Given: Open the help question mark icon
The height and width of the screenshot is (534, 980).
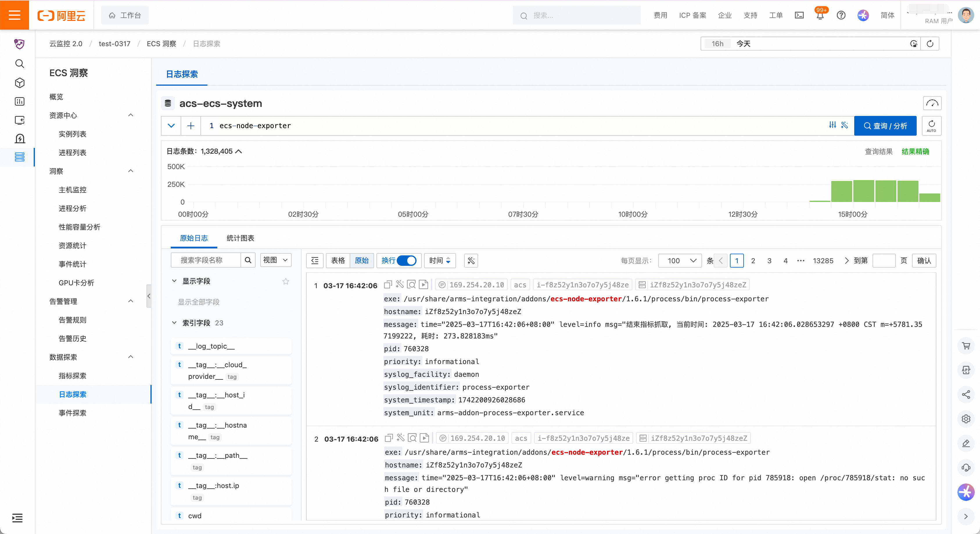Looking at the screenshot, I should click(x=841, y=15).
